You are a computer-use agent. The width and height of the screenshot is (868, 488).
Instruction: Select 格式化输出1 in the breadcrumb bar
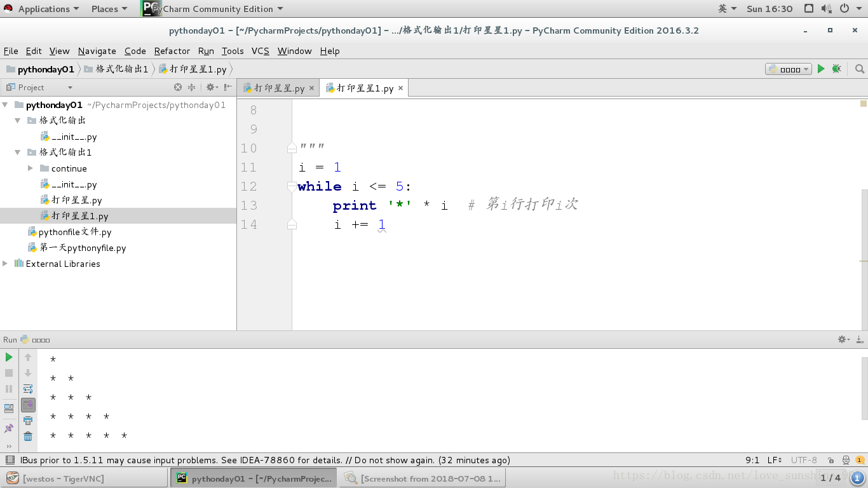pos(116,69)
